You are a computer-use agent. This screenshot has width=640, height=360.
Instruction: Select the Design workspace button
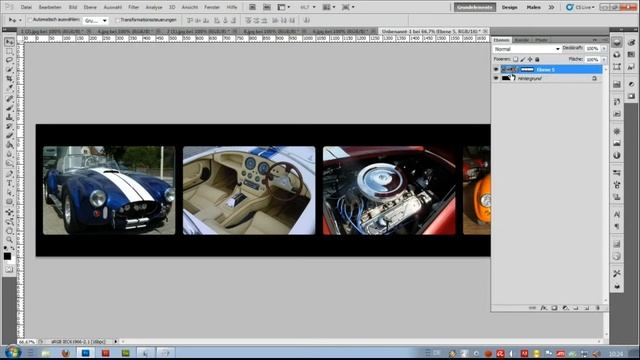(x=509, y=7)
